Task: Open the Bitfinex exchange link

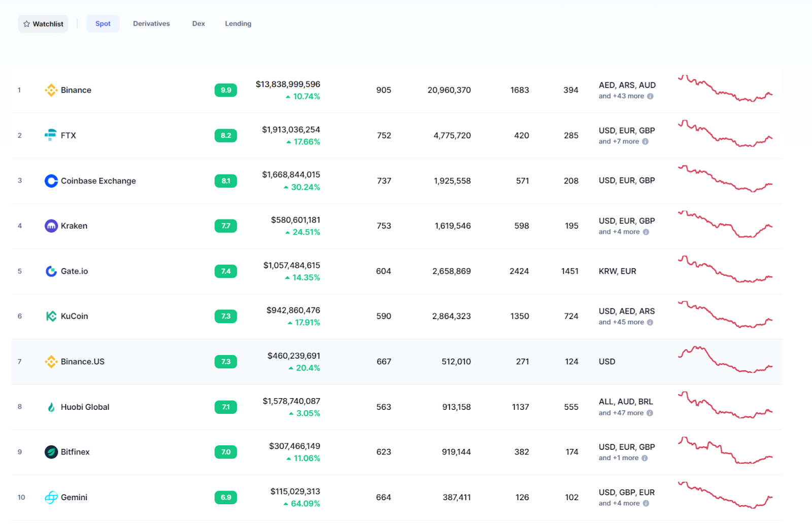Action: 75,452
